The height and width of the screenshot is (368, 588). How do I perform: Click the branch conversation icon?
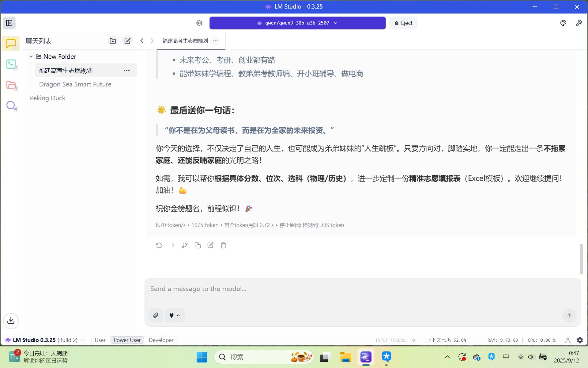(x=185, y=245)
